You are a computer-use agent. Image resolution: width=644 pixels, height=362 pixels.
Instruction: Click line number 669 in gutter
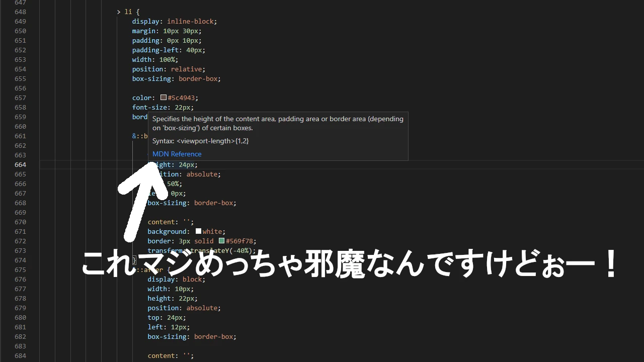(20, 212)
